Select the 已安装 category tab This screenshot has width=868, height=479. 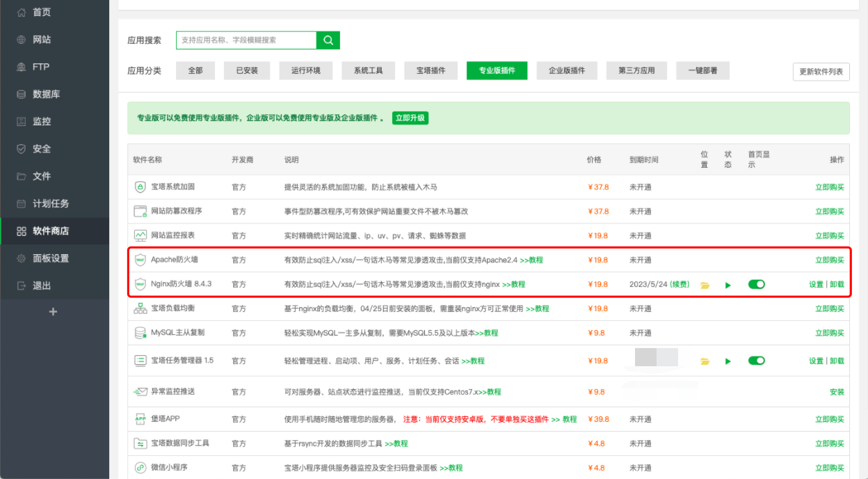tap(247, 70)
